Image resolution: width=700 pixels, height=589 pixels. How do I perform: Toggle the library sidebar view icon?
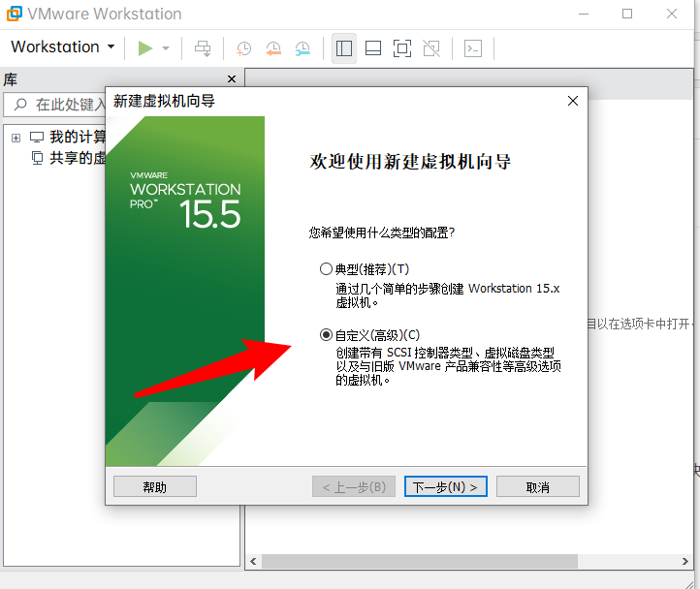pos(344,48)
